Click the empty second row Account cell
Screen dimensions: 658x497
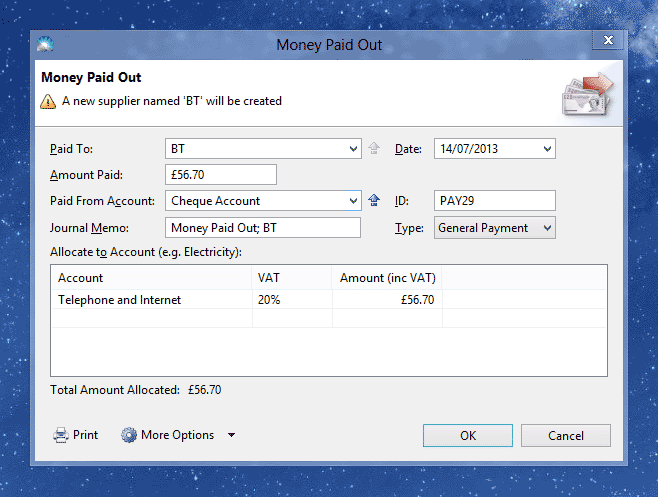click(x=151, y=318)
